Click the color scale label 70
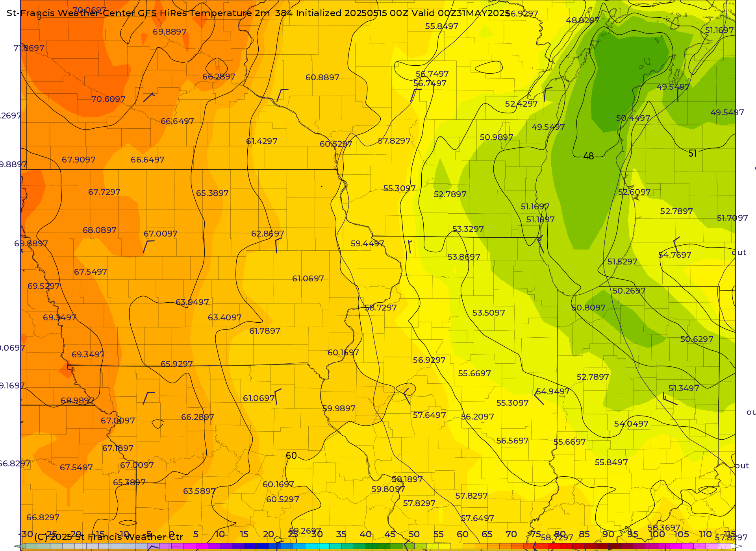 (x=511, y=534)
